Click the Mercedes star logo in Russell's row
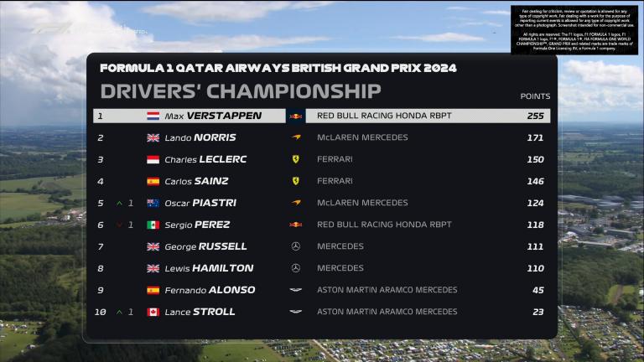The width and height of the screenshot is (644, 362). (296, 246)
